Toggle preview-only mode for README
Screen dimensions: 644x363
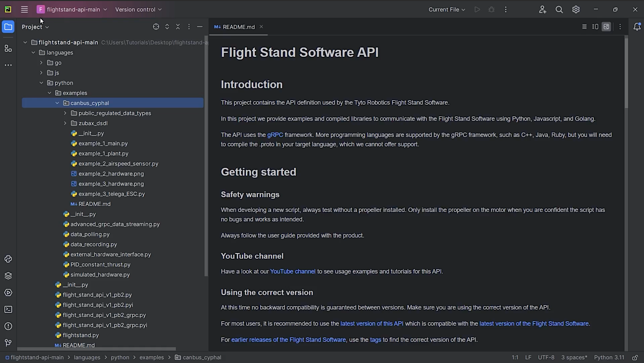[607, 26]
